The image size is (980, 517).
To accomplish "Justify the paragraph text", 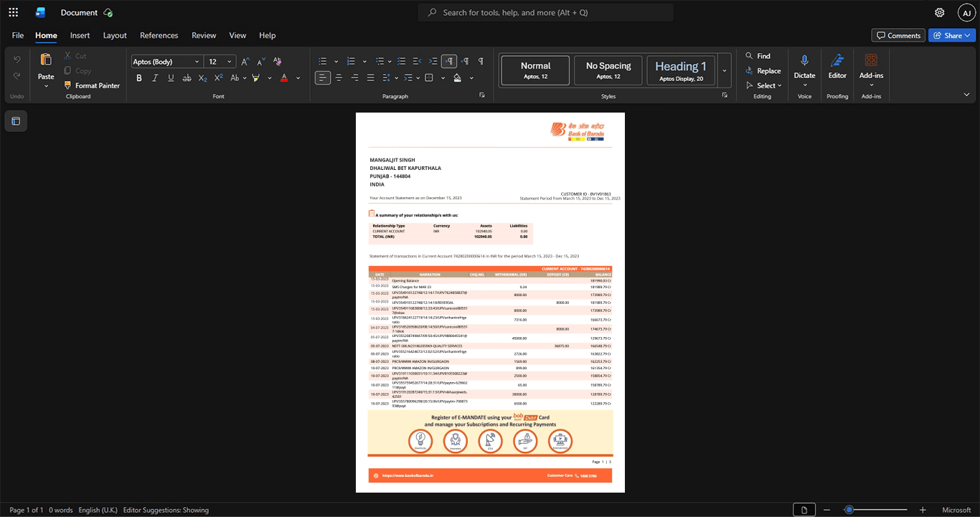I will (370, 77).
